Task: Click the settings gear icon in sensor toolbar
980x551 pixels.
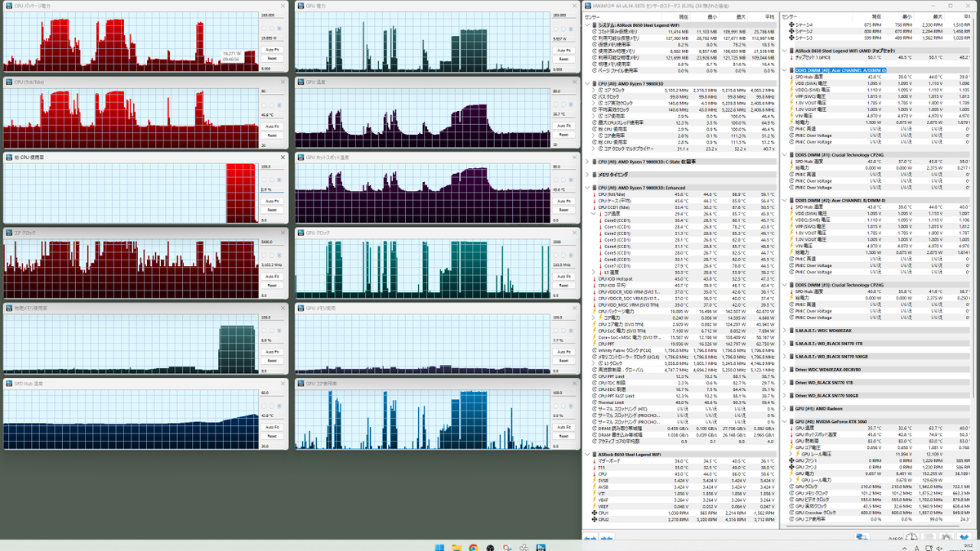Action: click(947, 537)
